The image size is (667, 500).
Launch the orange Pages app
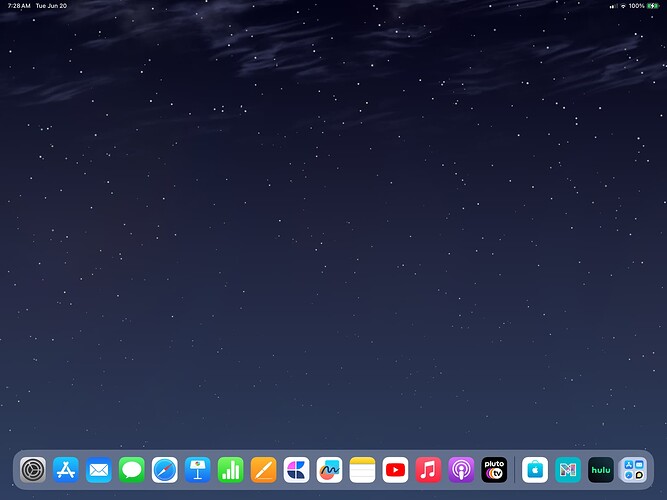point(264,469)
